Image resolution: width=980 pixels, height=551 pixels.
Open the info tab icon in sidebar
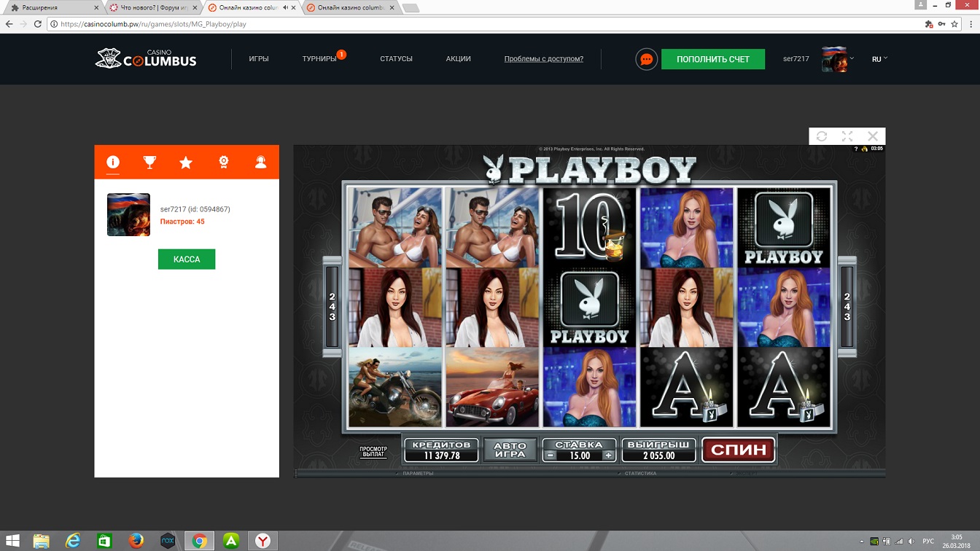pyautogui.click(x=113, y=162)
